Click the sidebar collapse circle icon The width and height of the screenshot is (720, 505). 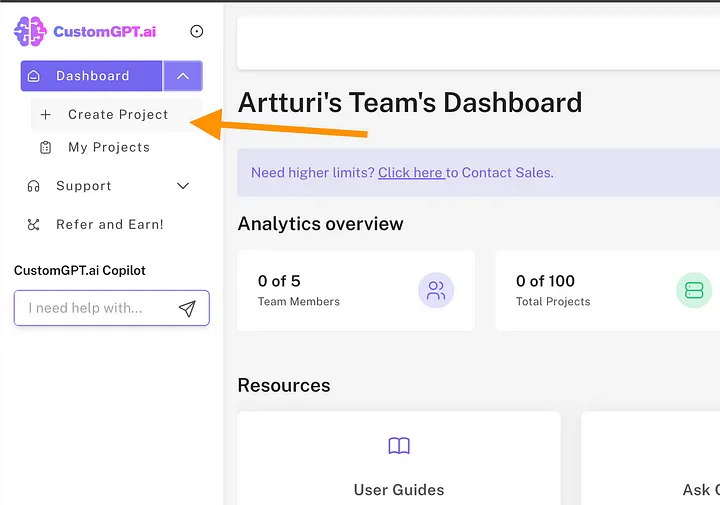[197, 31]
